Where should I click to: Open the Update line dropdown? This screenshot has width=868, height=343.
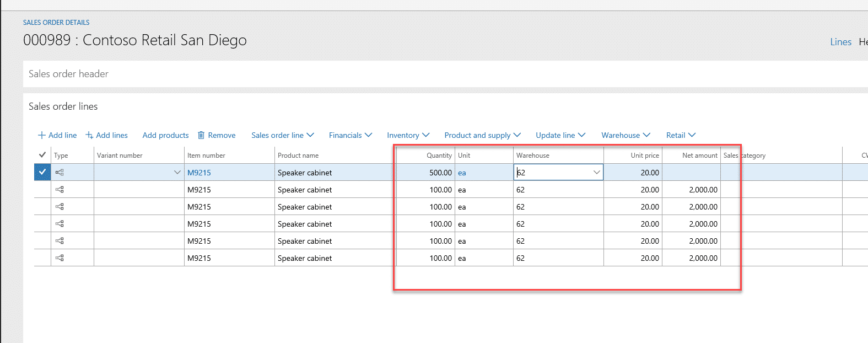tap(560, 135)
